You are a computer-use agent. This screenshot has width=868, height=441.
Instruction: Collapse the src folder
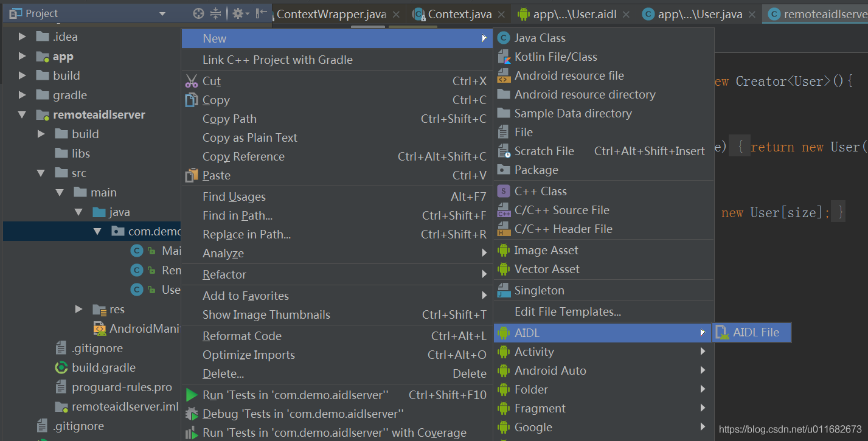tap(41, 173)
